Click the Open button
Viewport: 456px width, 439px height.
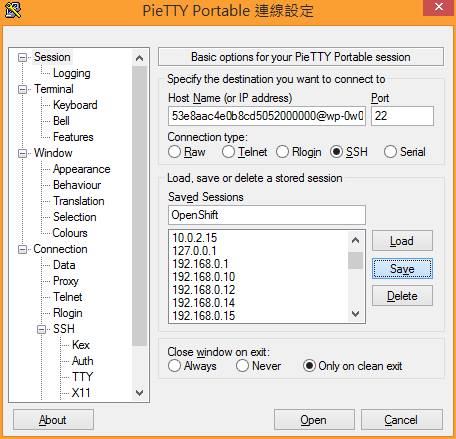pyautogui.click(x=314, y=420)
